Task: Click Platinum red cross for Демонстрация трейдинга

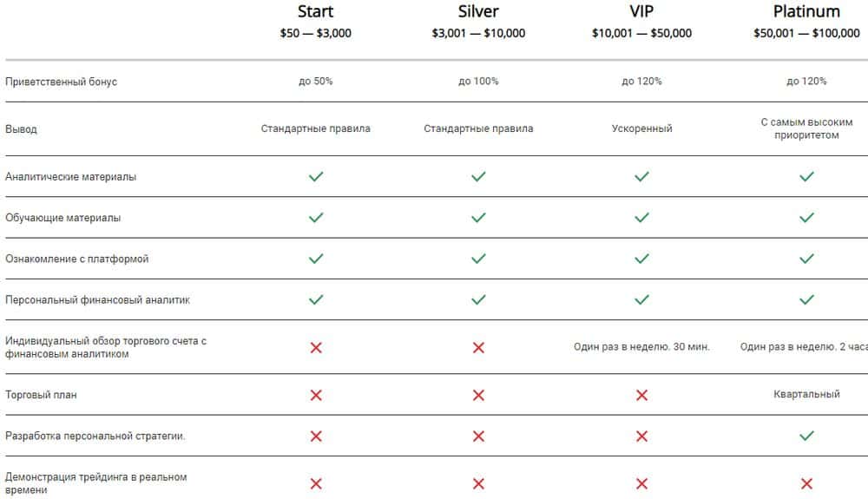Action: click(x=806, y=483)
